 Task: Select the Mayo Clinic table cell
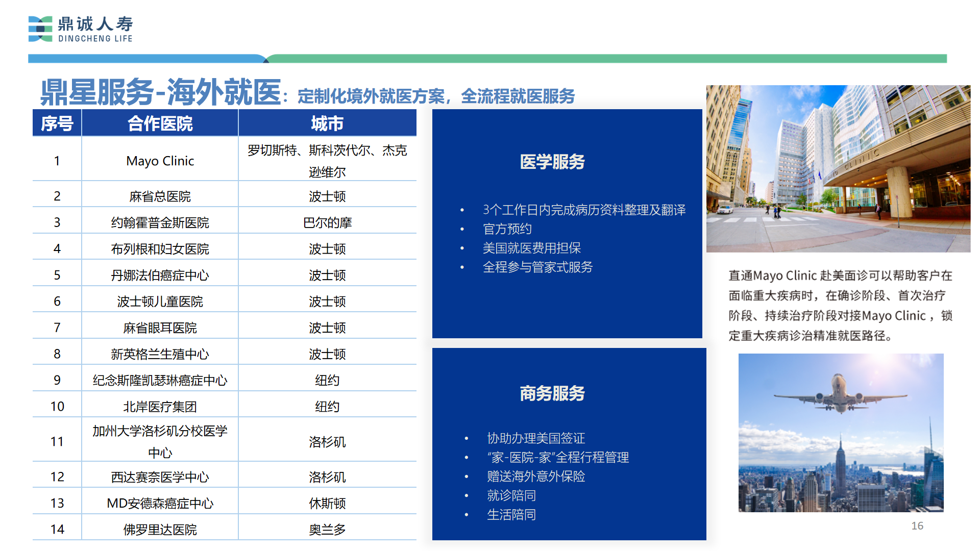tap(160, 161)
